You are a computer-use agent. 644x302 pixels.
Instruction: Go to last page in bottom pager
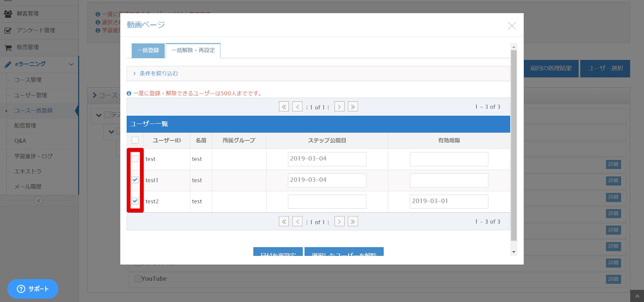point(353,222)
